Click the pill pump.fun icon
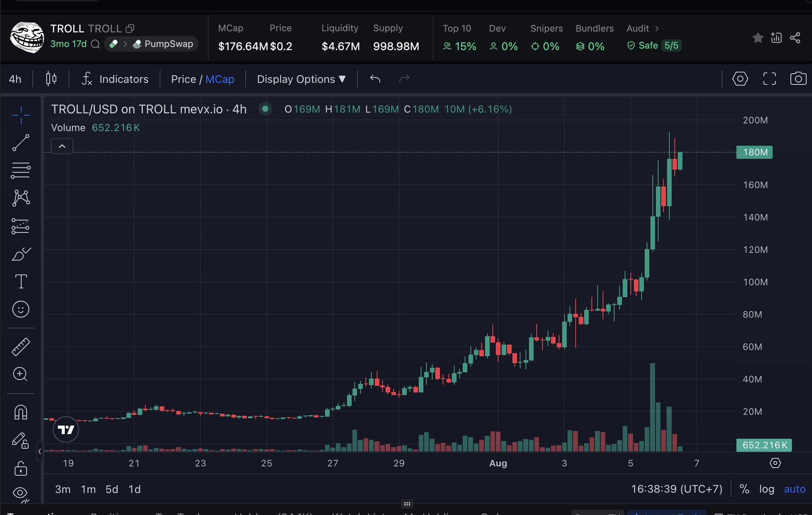Screen dimensions: 812x515 point(113,44)
